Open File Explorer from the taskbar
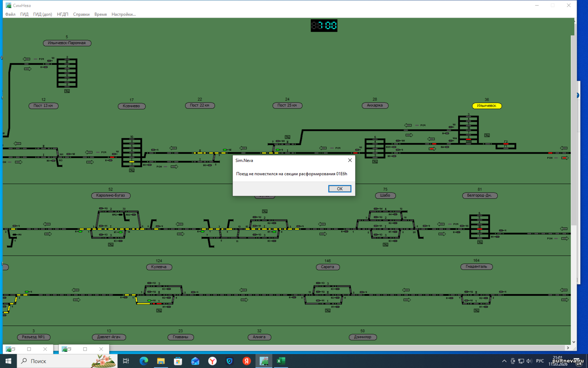This screenshot has width=588, height=368. (x=161, y=361)
